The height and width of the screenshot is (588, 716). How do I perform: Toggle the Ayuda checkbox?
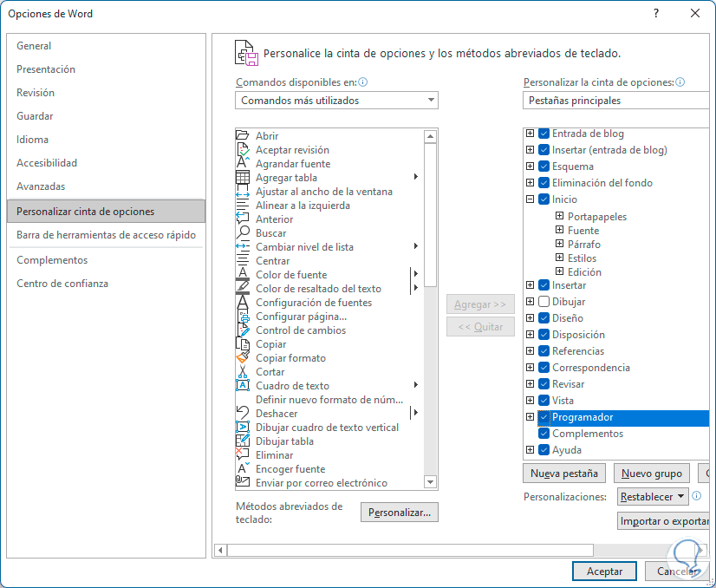pyautogui.click(x=544, y=450)
